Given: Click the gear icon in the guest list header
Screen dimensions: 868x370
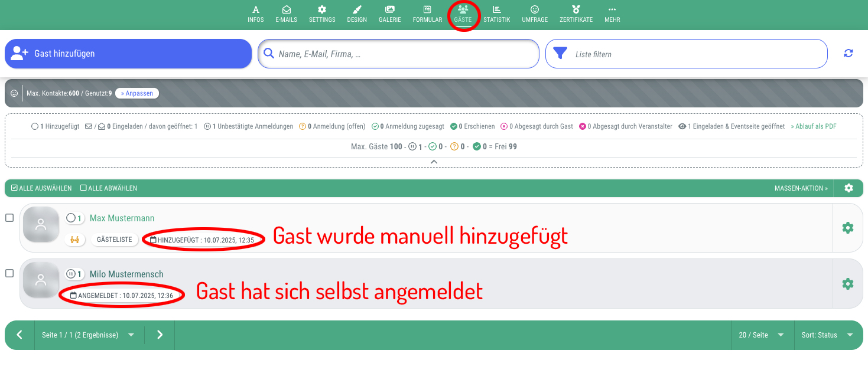Looking at the screenshot, I should pyautogui.click(x=849, y=188).
